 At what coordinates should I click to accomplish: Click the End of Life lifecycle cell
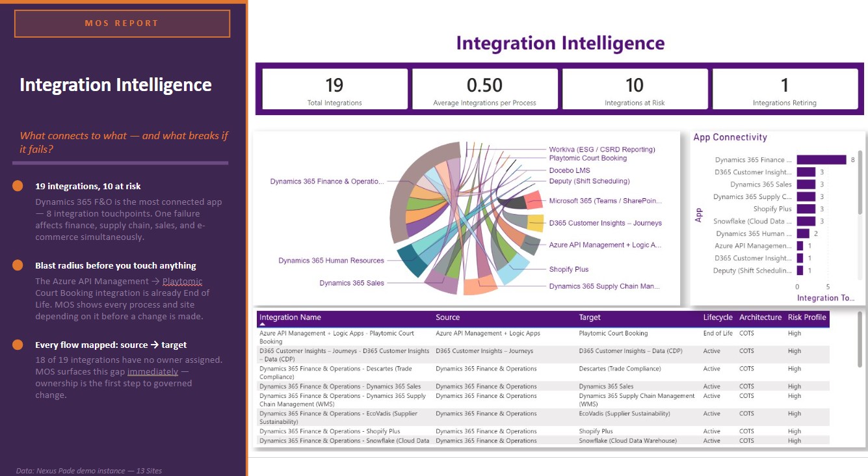[718, 334]
